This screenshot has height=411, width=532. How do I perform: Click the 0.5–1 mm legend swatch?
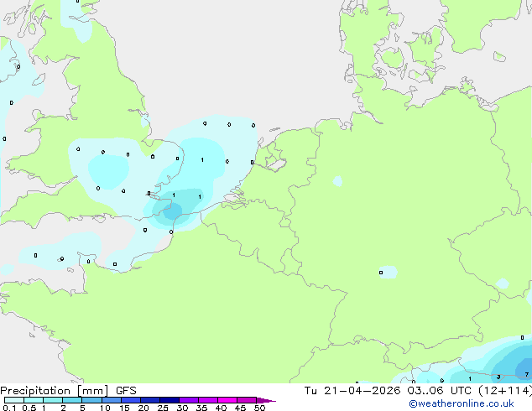[34, 400]
